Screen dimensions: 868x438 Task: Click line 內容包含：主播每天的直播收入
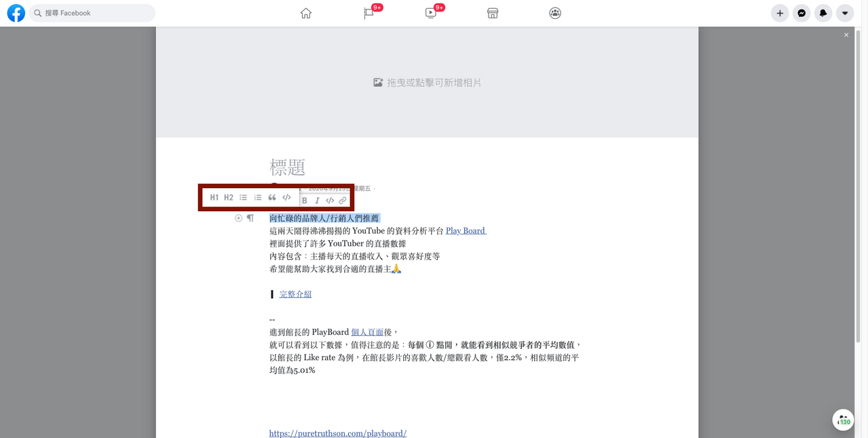355,256
